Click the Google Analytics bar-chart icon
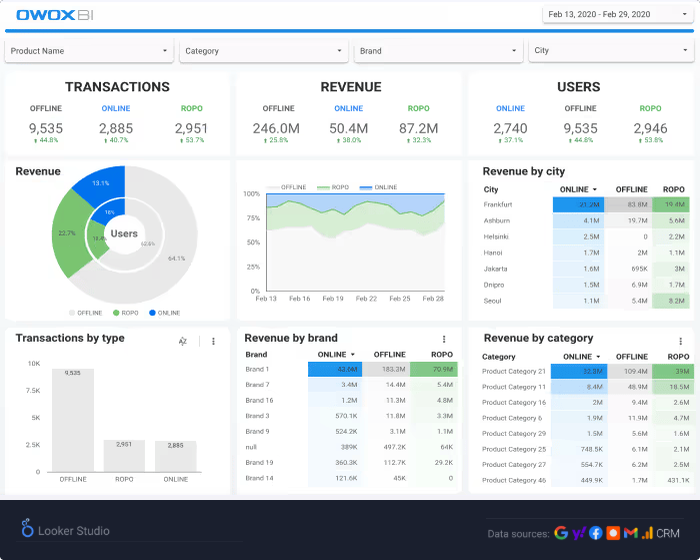This screenshot has height=560, width=700. pos(647,533)
